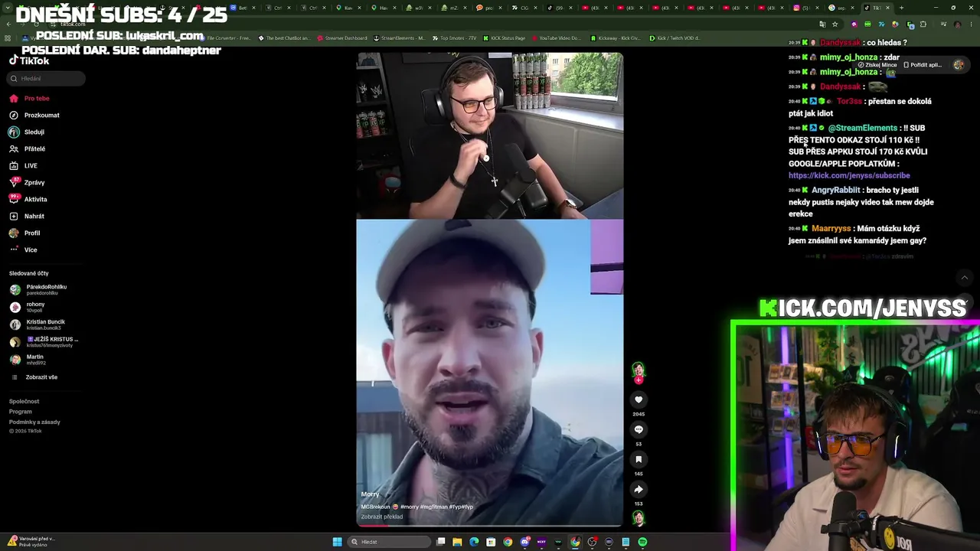Open Top Emotes - 7TV bookmark
Viewport: 980px width, 551px height.
[x=455, y=37]
